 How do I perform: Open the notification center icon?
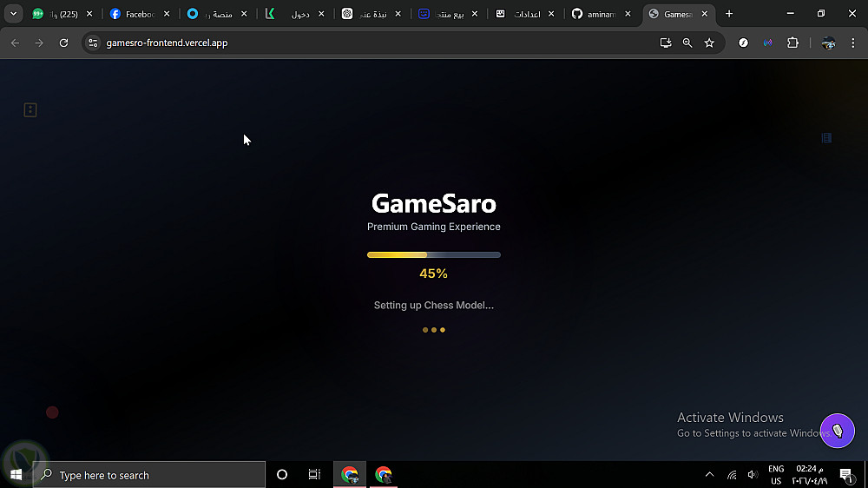tap(845, 475)
